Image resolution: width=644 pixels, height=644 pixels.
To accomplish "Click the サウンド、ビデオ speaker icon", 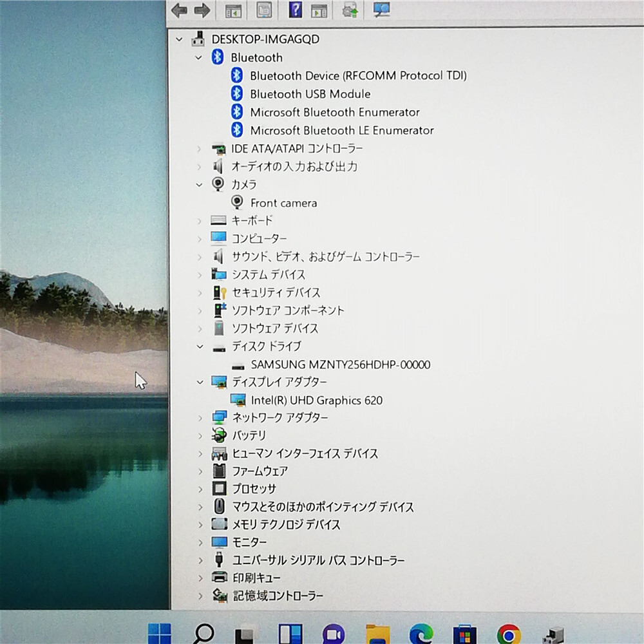I will pos(218,257).
